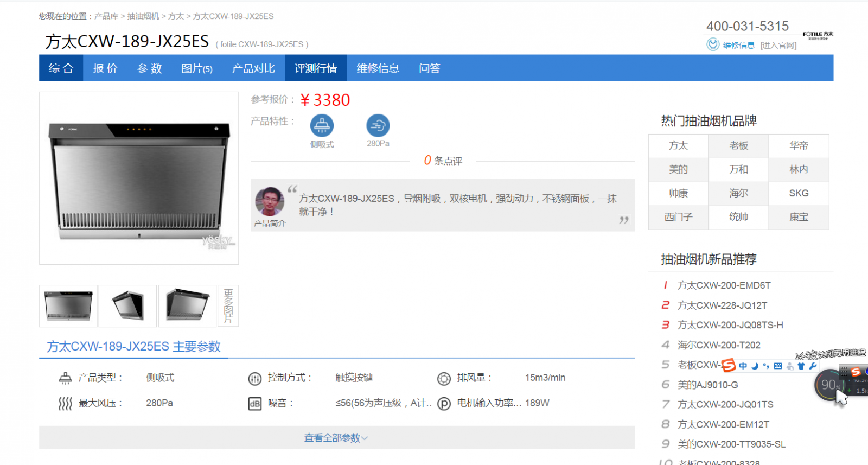Click the 0 条点评 reviews link
The image size is (868, 465).
(x=443, y=161)
